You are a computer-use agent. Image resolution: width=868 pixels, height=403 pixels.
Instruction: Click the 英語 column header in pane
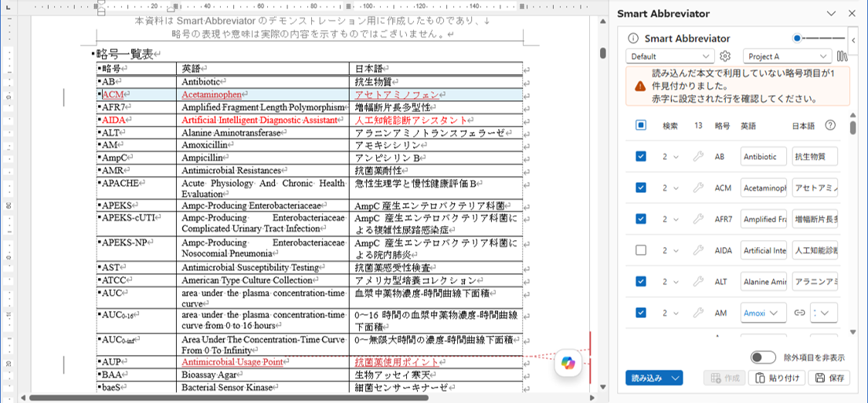point(748,126)
